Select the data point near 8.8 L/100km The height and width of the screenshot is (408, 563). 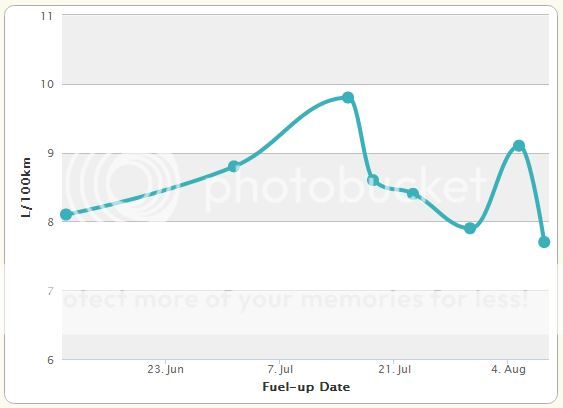(x=234, y=167)
